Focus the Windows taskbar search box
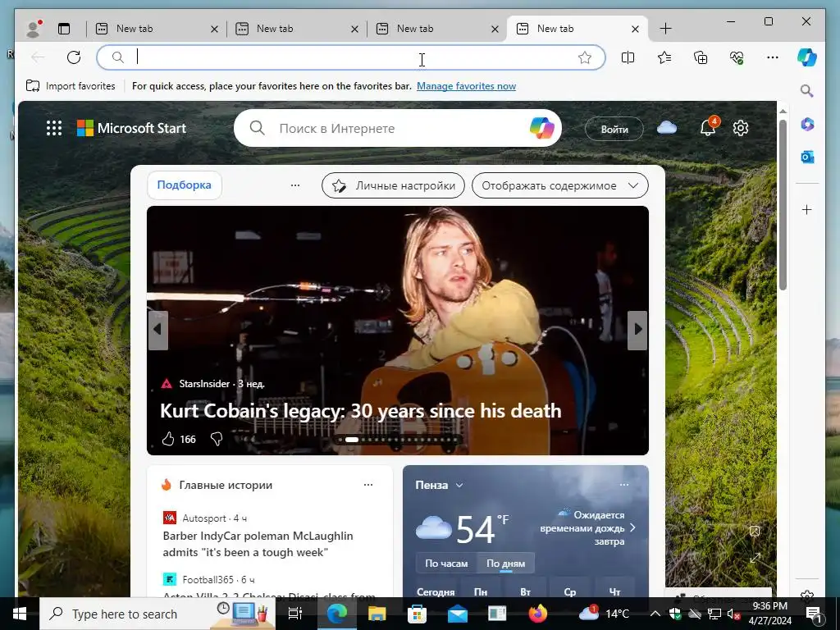 157,614
